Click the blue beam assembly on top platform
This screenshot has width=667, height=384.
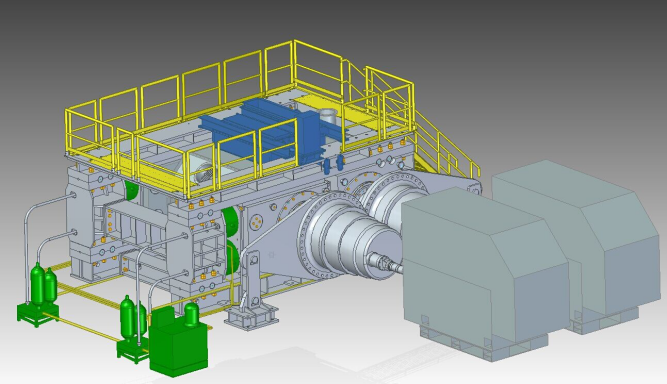(272, 130)
